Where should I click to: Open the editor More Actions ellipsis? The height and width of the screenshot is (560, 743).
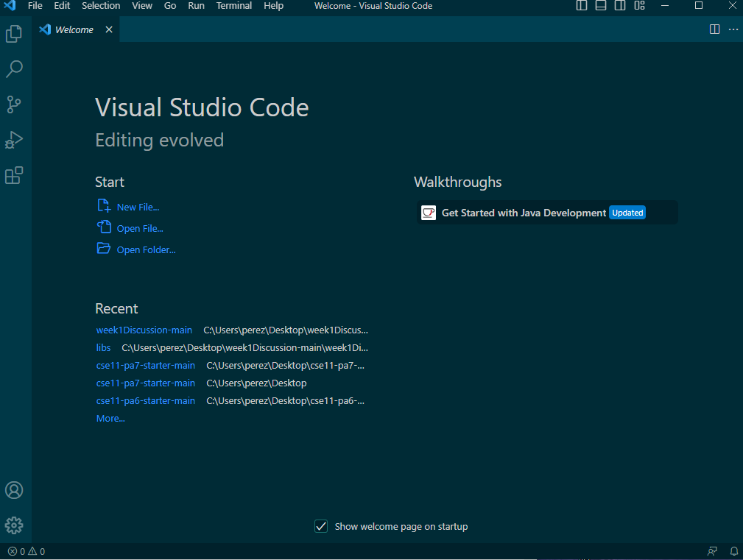733,29
